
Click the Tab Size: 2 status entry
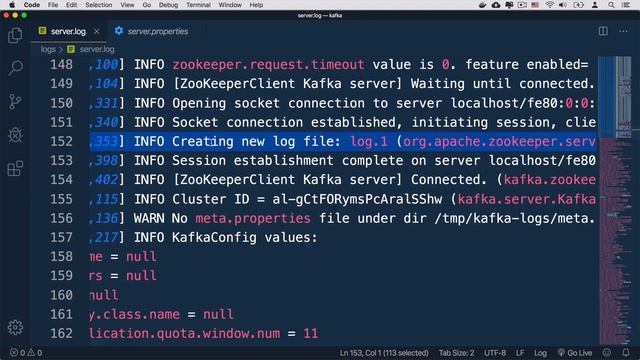456,353
